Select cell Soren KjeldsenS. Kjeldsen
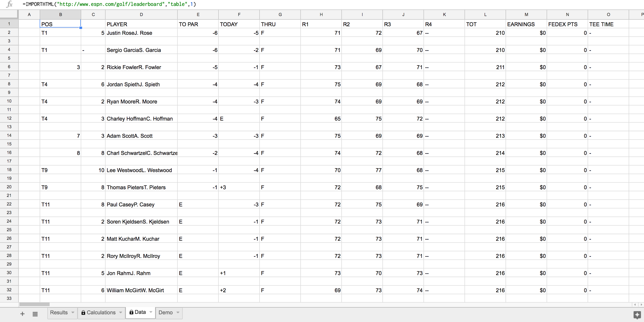This screenshot has height=322, width=644. tap(141, 221)
